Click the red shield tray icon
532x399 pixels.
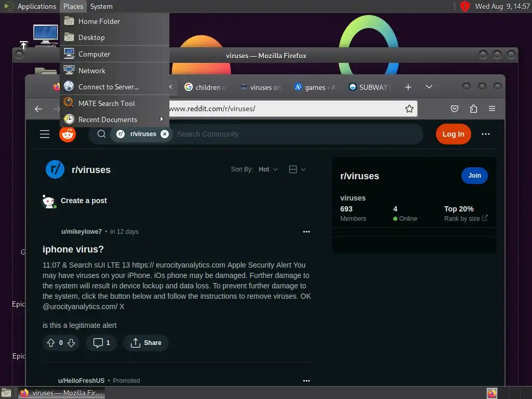coord(465,6)
